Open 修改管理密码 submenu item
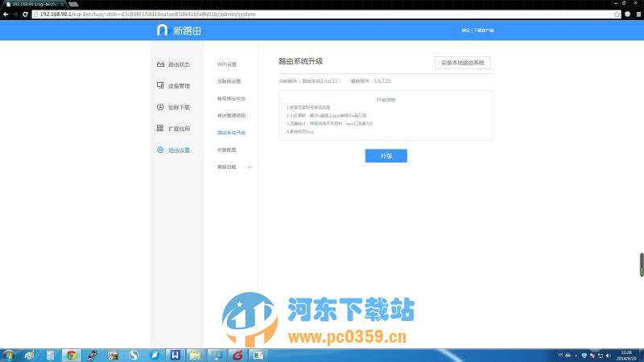This screenshot has width=644, height=362. click(x=231, y=116)
